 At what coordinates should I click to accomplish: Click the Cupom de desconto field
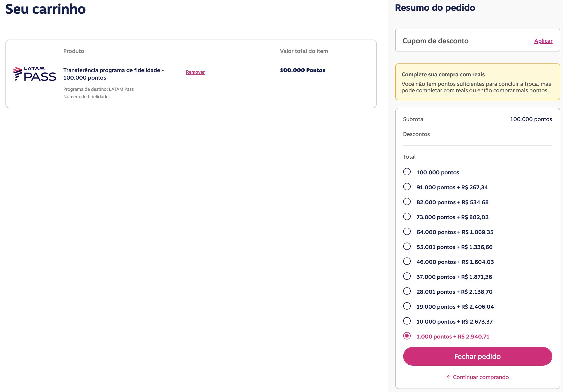pyautogui.click(x=463, y=41)
